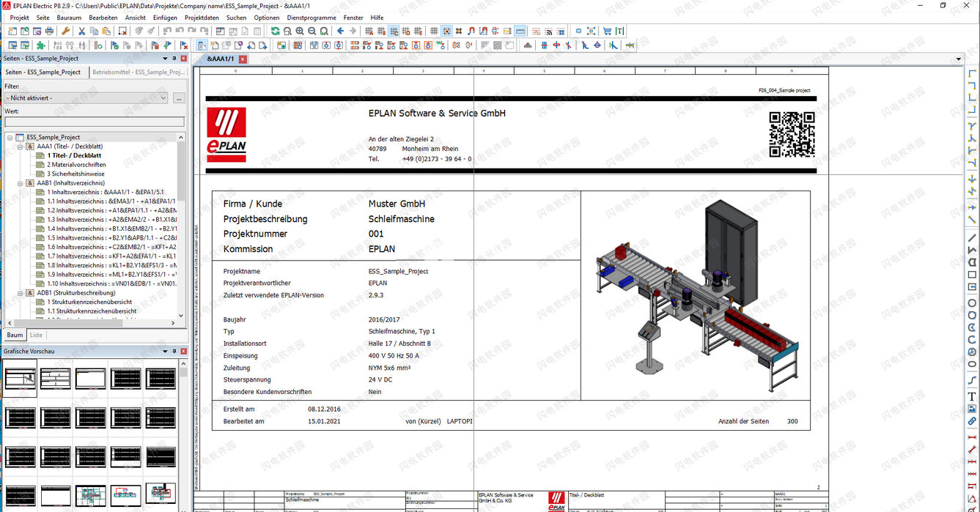The image size is (980, 512).
Task: Open the document tab list dropdown arrow
Action: [959, 59]
